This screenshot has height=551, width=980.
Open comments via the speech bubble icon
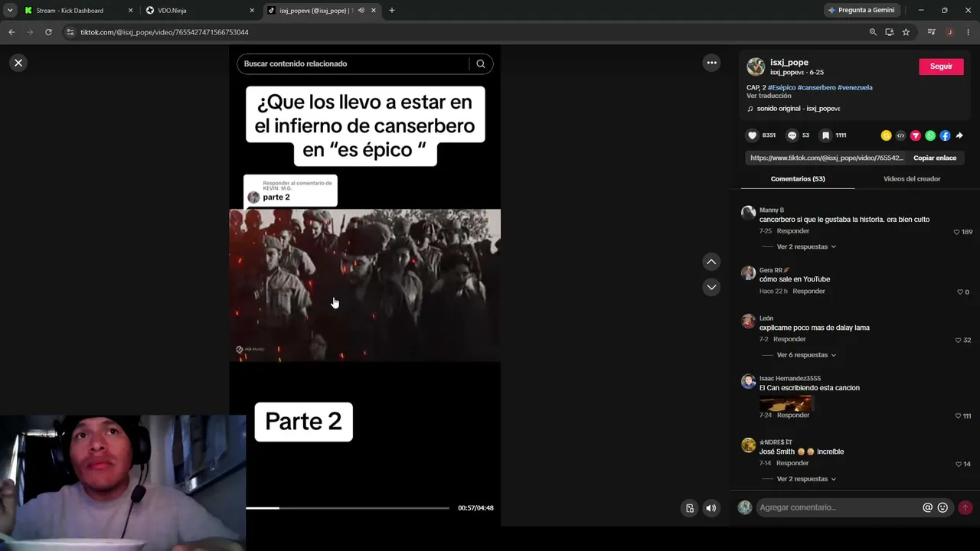point(792,135)
